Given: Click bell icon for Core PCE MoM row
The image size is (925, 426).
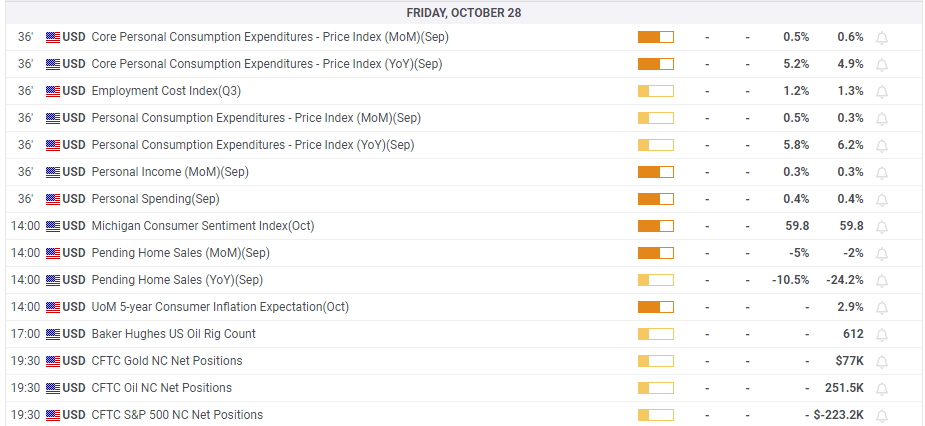Looking at the screenshot, I should pyautogui.click(x=882, y=38).
